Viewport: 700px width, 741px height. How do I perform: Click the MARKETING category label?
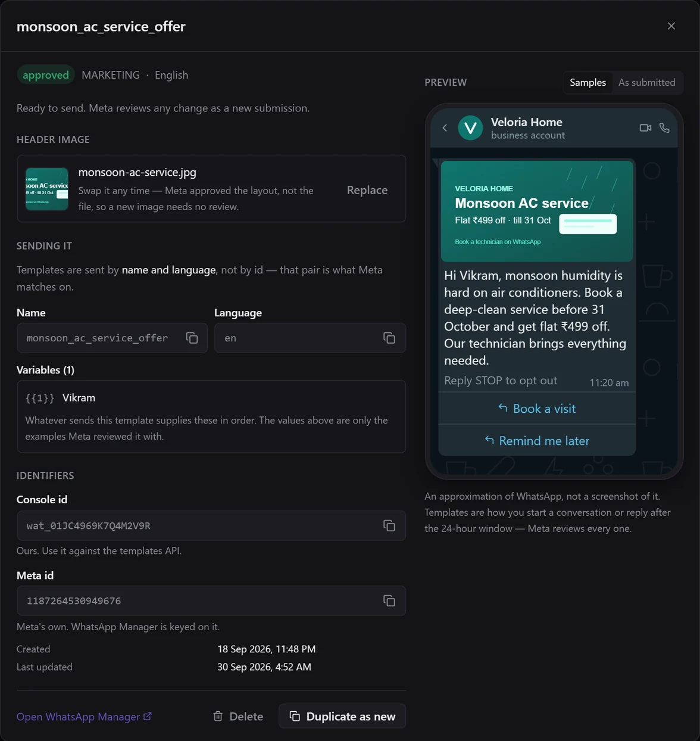(x=111, y=75)
